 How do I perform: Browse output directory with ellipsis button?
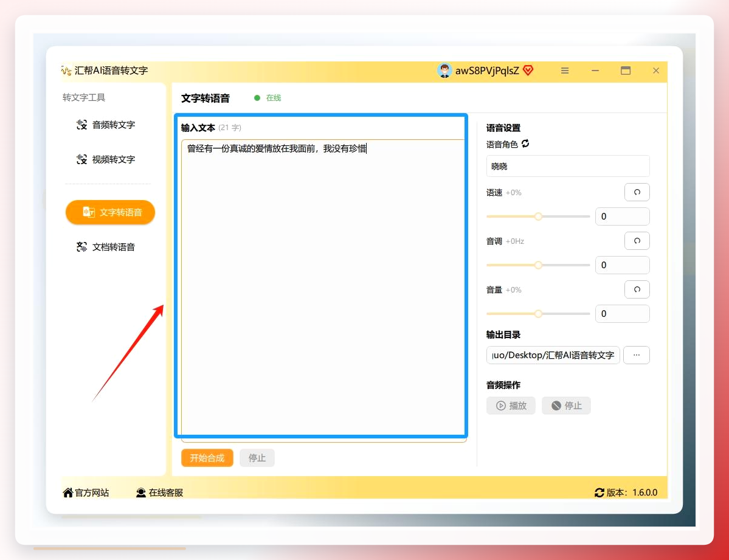(637, 355)
